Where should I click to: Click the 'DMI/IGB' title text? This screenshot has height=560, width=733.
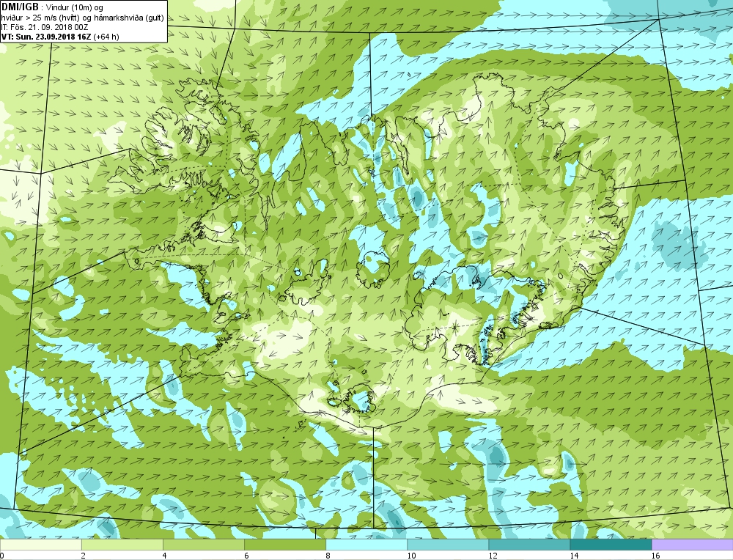(x=20, y=7)
